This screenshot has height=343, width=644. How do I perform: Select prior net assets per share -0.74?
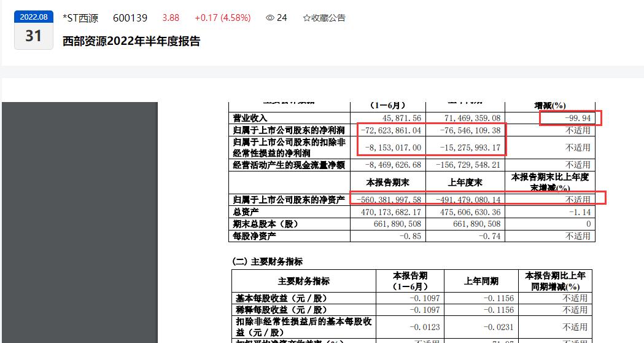(489, 236)
